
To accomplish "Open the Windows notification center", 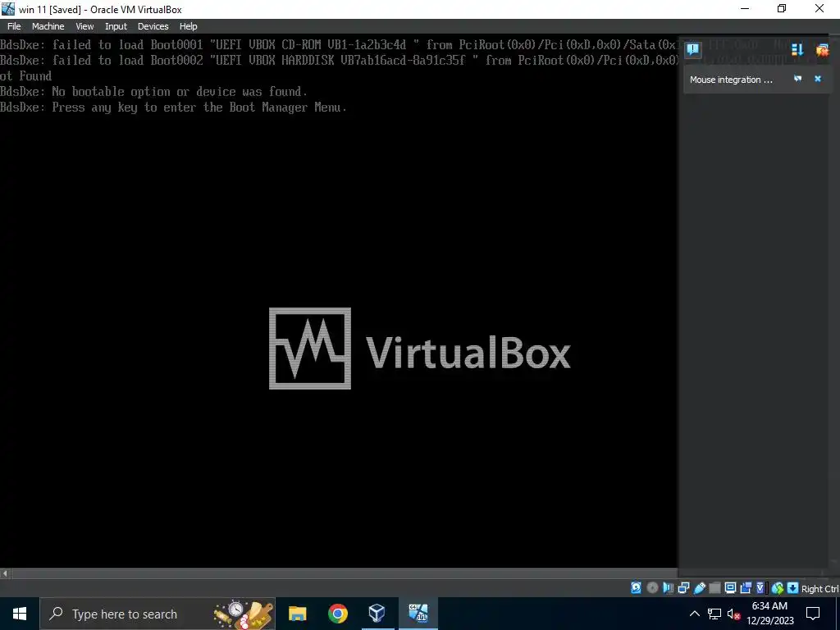I will (813, 614).
